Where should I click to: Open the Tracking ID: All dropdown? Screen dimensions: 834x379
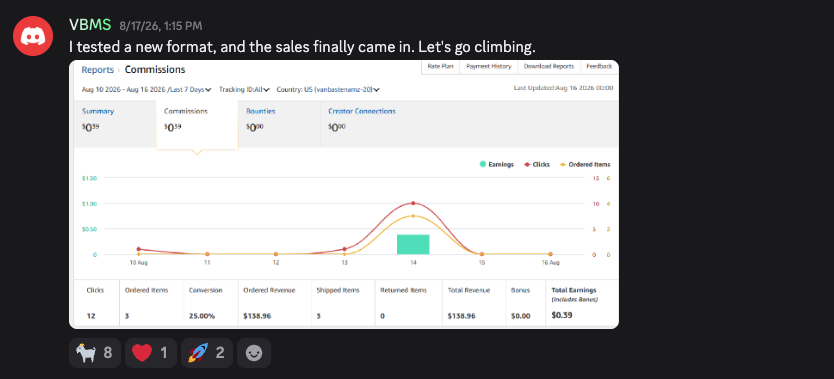click(244, 90)
